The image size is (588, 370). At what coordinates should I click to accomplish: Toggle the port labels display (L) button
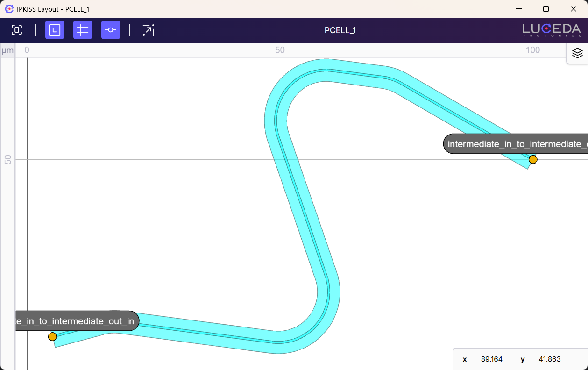pyautogui.click(x=55, y=30)
